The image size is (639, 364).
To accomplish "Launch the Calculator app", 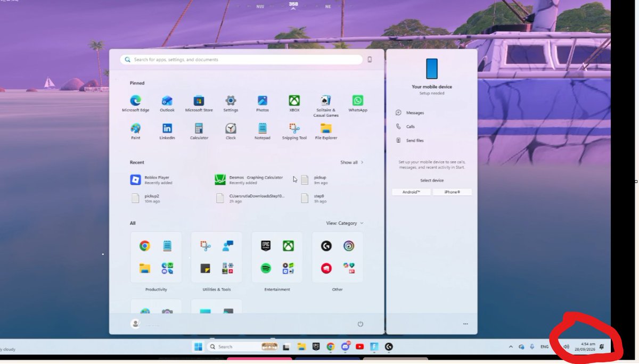I will pos(199,131).
